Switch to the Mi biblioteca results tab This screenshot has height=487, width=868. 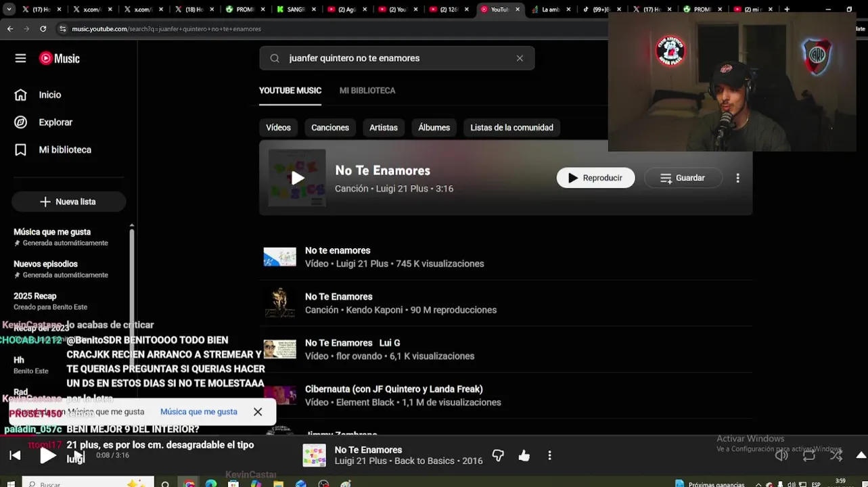367,91
